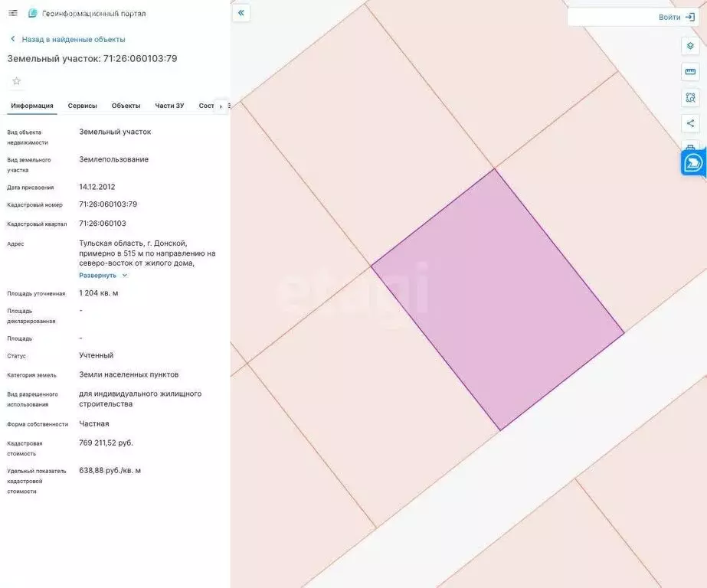
Task: Open the map layers panel
Action: pyautogui.click(x=690, y=46)
